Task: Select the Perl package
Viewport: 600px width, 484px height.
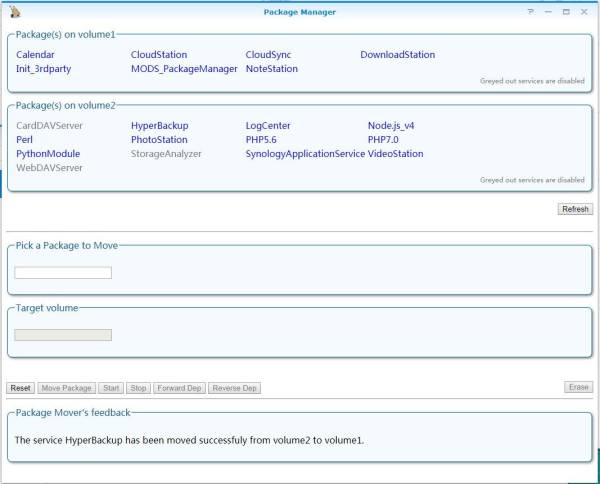Action: click(24, 140)
